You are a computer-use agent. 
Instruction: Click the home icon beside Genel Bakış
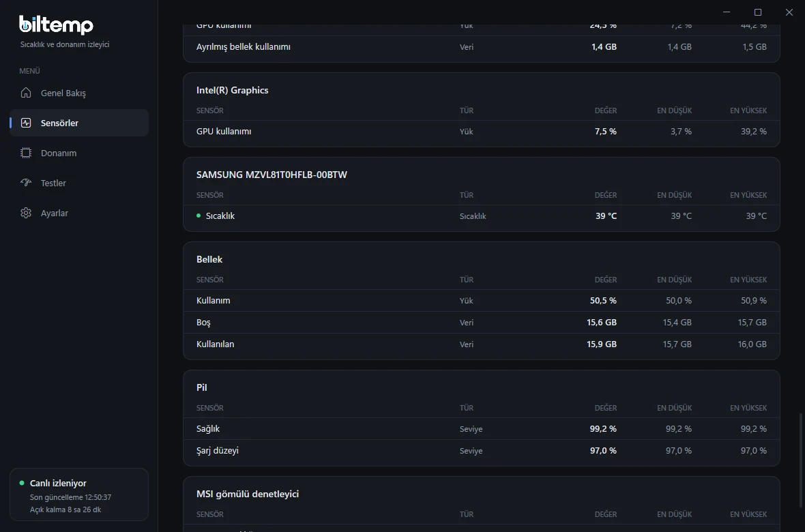26,93
